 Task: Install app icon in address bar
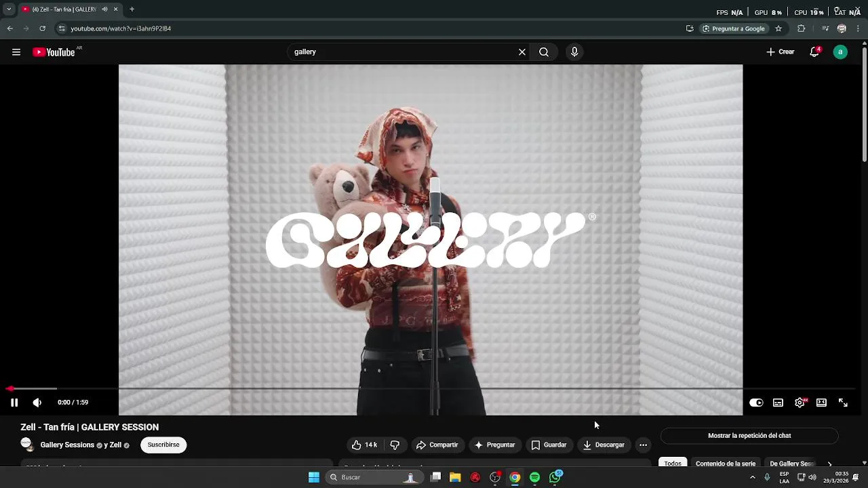[690, 28]
